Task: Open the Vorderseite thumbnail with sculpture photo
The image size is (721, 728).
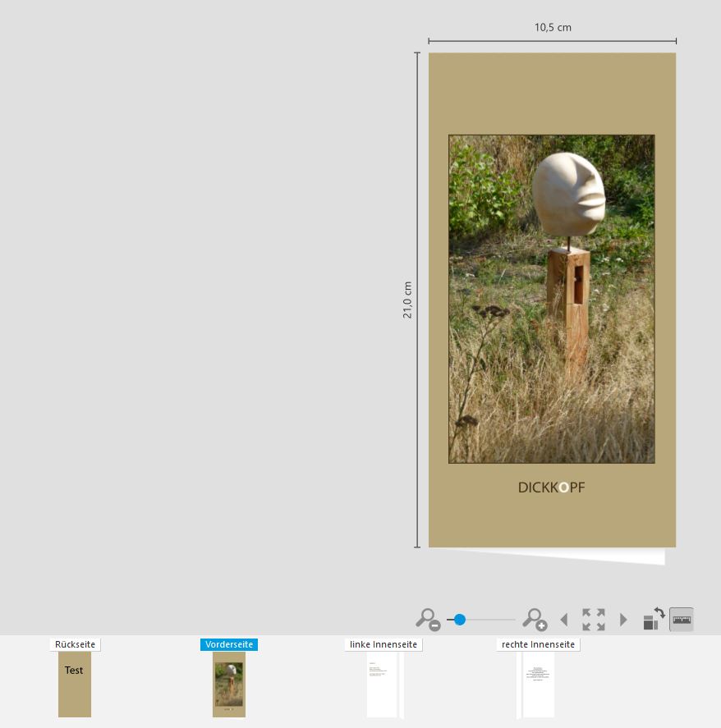Action: coord(229,685)
